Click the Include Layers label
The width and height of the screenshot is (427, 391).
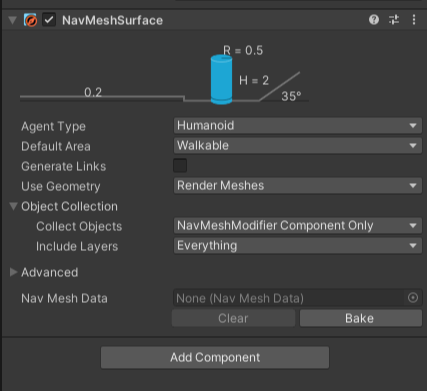tap(77, 246)
